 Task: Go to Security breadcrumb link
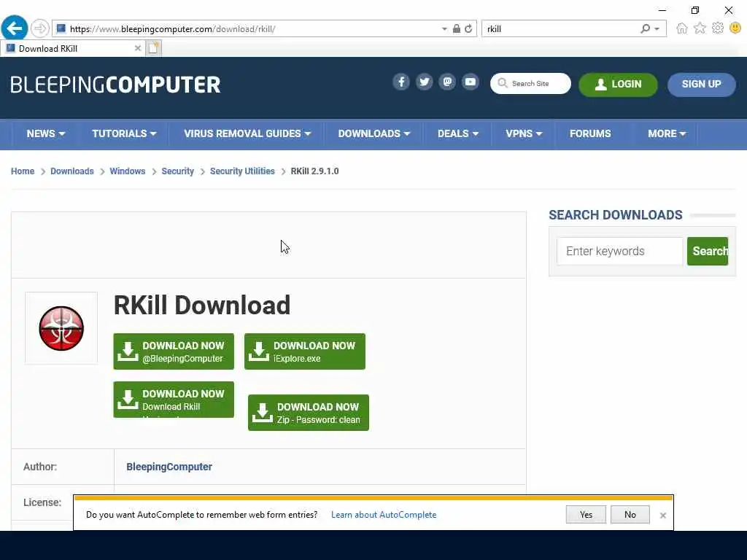click(178, 171)
